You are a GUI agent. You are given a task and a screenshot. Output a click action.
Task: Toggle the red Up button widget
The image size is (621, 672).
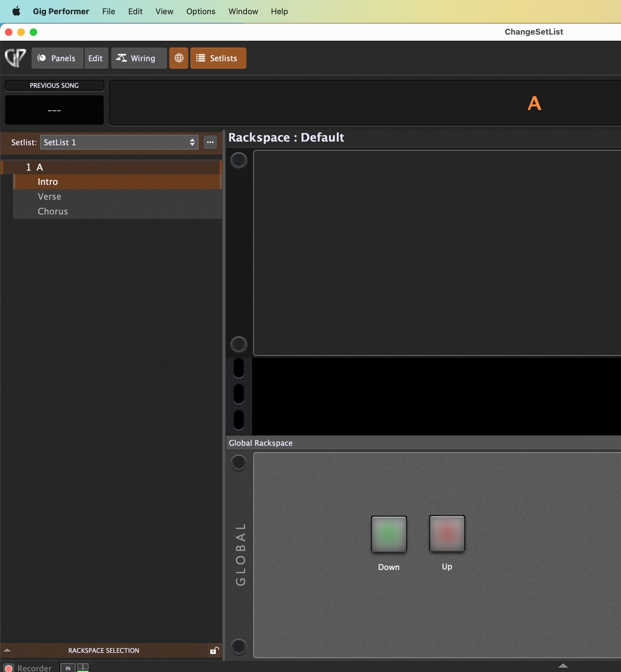pyautogui.click(x=447, y=533)
